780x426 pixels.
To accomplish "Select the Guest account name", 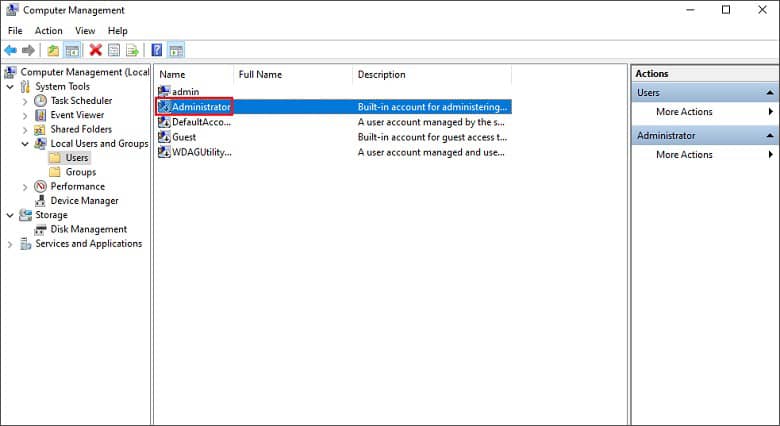I will [184, 137].
